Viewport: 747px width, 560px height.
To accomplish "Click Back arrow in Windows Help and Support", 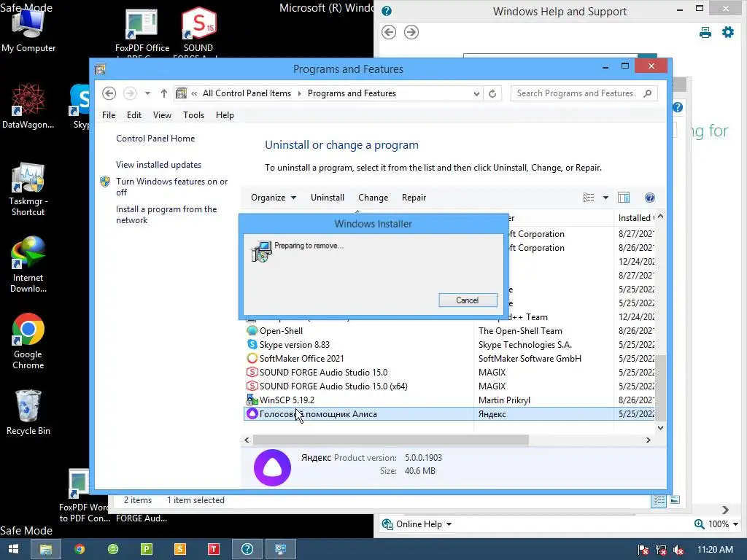I will pos(389,32).
